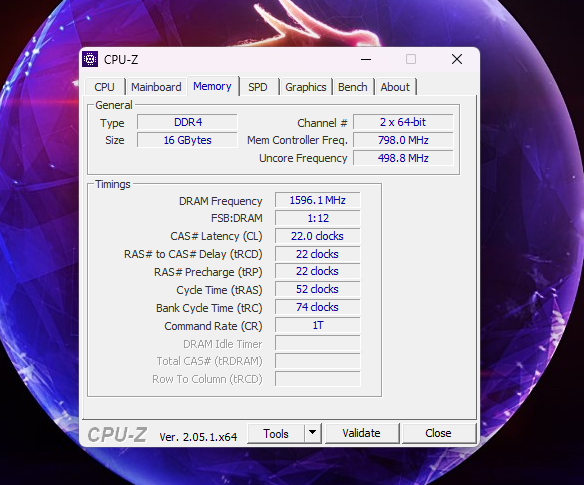Click the Uncore Frequency label
Viewport: 584px width, 485px height.
(x=303, y=158)
